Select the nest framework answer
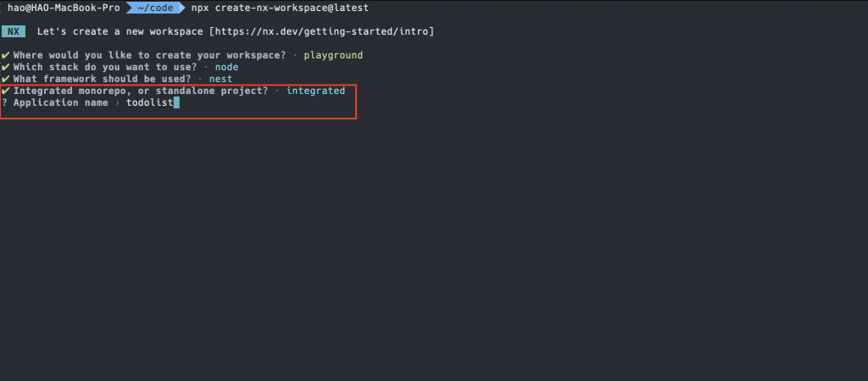Screen dimensions: 868x381 pyautogui.click(x=221, y=79)
